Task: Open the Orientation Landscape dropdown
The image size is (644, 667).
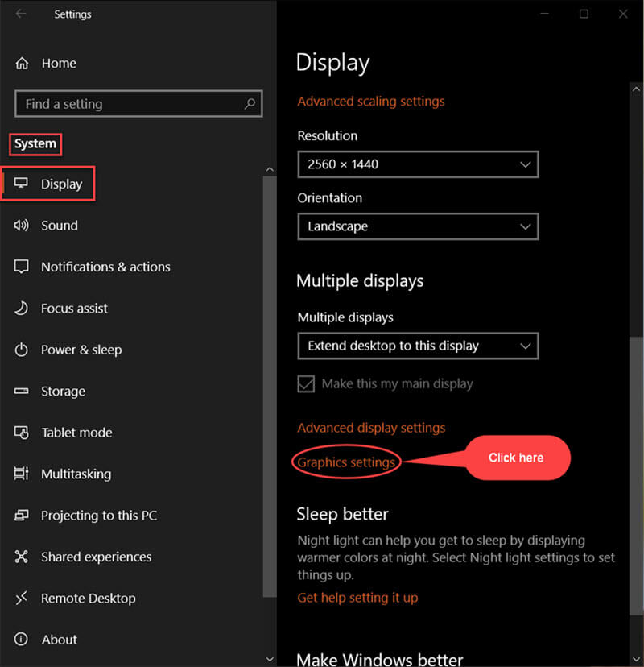Action: click(418, 226)
